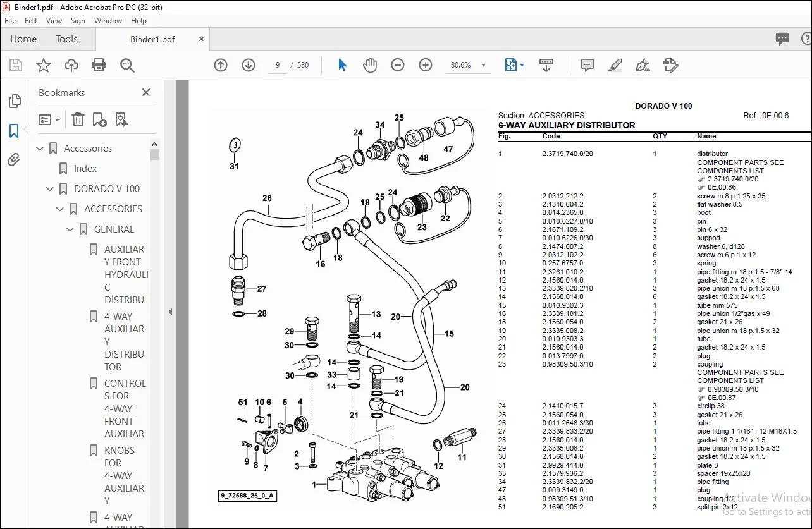Image resolution: width=812 pixels, height=529 pixels.
Task: Click the find current bookmark icon
Action: coord(121,119)
